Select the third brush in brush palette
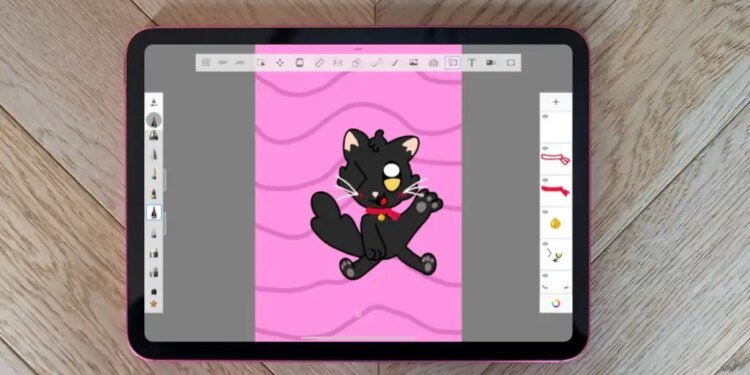The width and height of the screenshot is (750, 375). (x=154, y=136)
